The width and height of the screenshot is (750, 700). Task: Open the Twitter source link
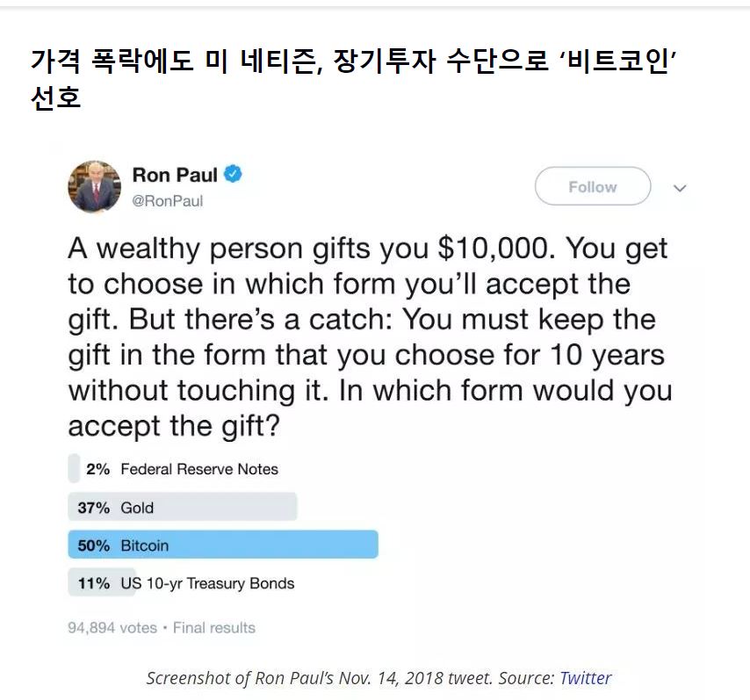coord(586,677)
